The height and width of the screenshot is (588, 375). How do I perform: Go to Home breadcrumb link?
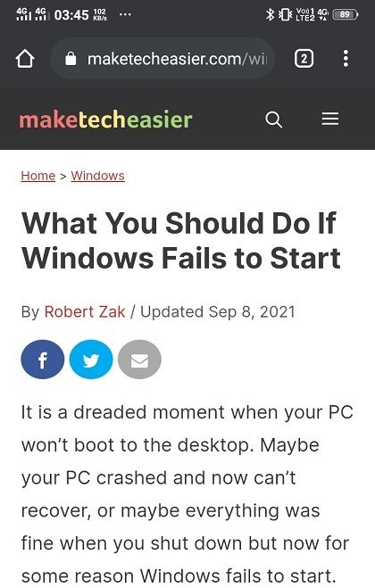tap(37, 176)
